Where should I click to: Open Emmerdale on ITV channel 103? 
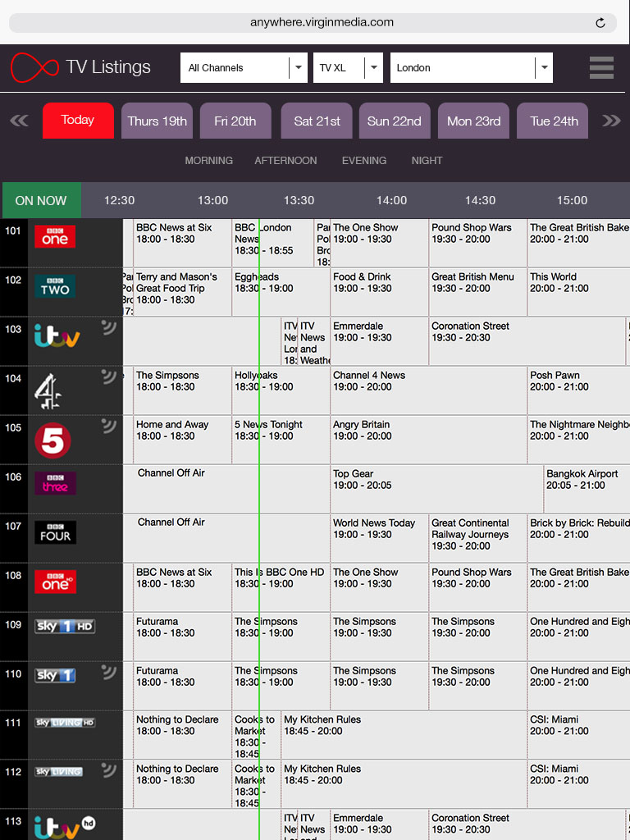[x=379, y=341]
